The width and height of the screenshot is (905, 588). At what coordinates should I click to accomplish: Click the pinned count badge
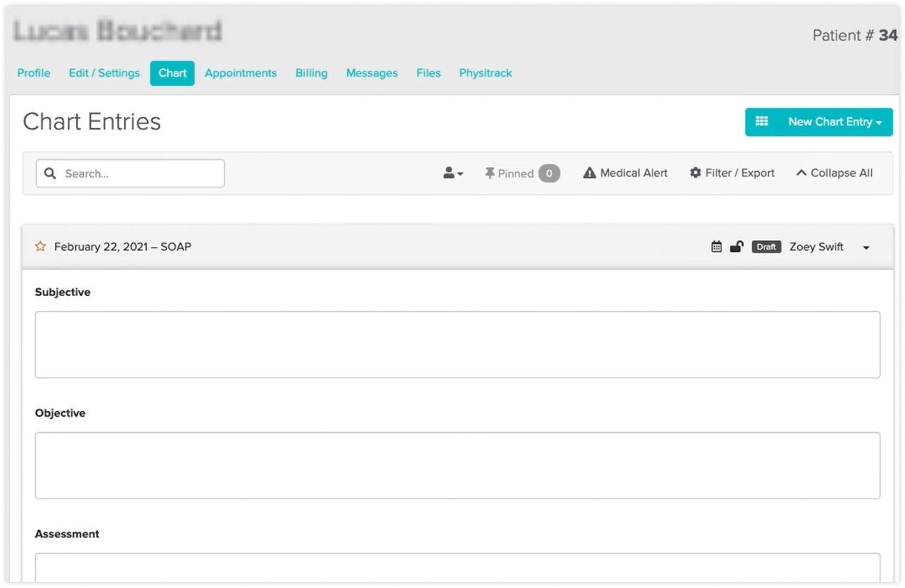[x=549, y=173]
